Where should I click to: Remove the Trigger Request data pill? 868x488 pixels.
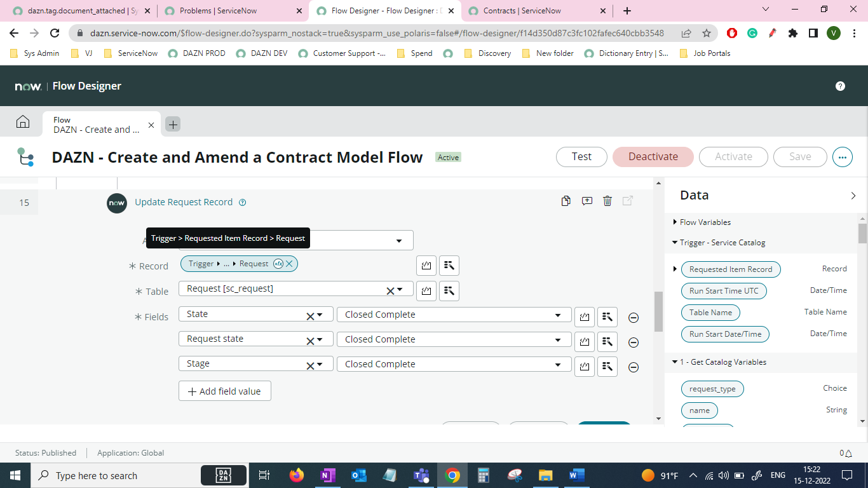click(289, 264)
